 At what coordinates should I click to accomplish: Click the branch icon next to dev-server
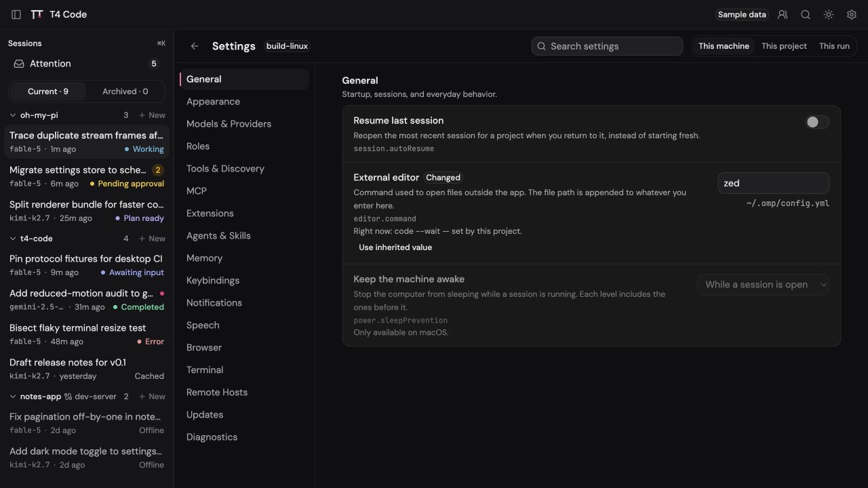68,396
